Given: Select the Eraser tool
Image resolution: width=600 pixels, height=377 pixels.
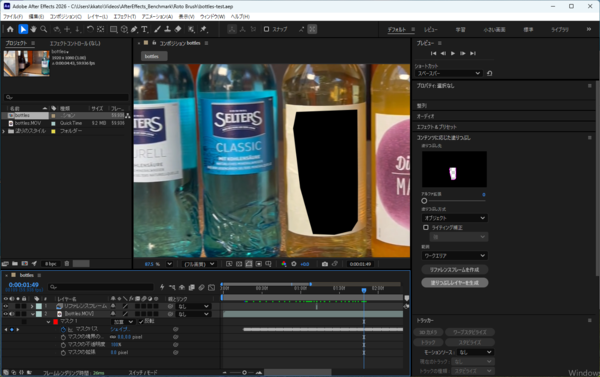Looking at the screenshot, I should [178, 29].
